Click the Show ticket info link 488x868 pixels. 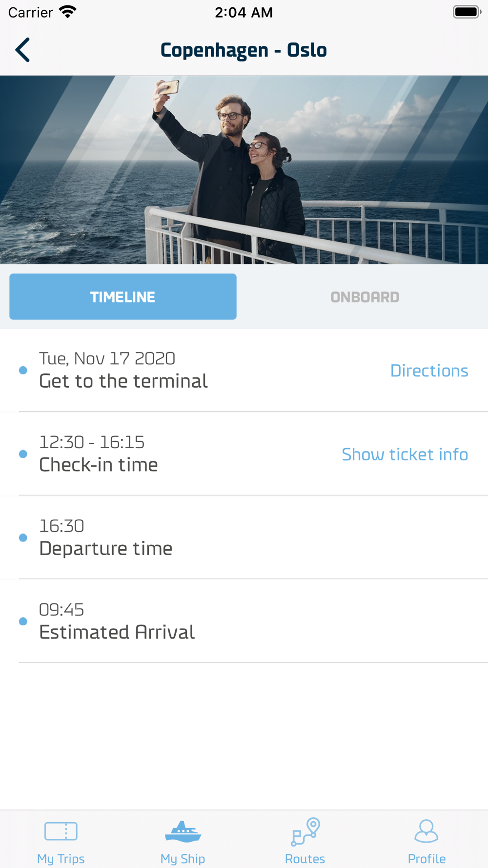(405, 454)
